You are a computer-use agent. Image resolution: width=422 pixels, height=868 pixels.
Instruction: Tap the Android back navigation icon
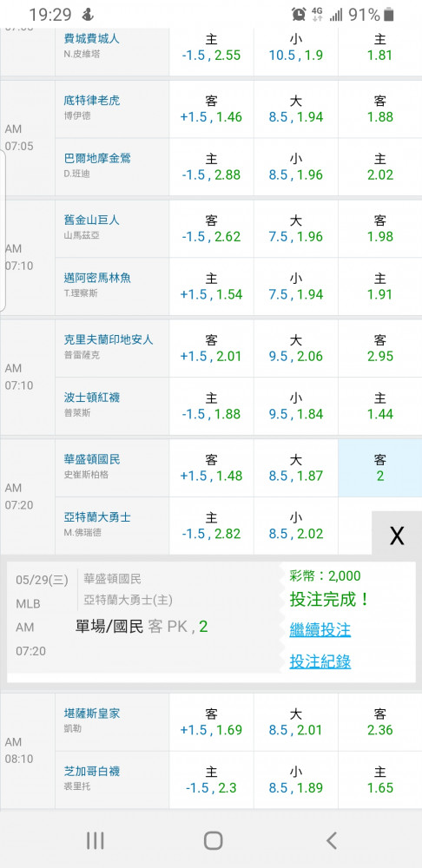pos(331,841)
